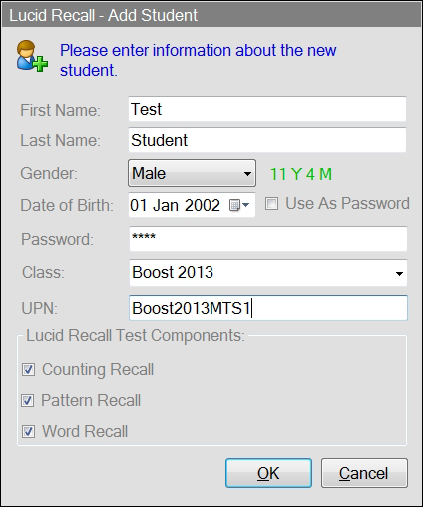Uncheck the Counting Recall component

pyautogui.click(x=28, y=369)
